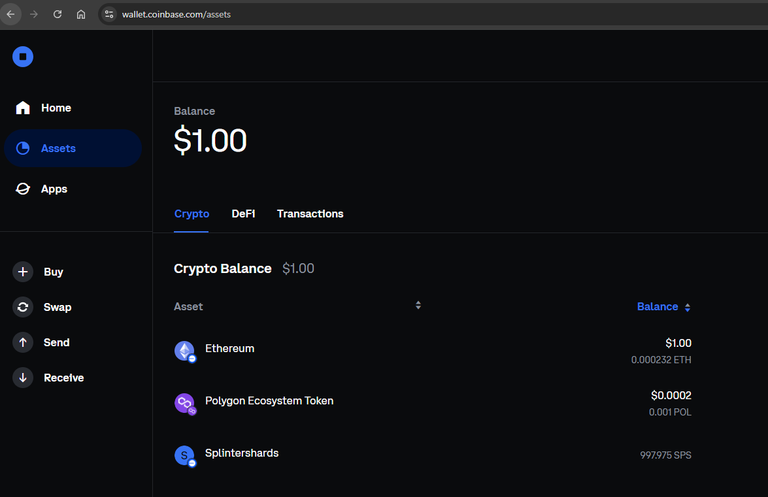
Task: Click the Receive down-arrow icon
Action: coord(23,378)
